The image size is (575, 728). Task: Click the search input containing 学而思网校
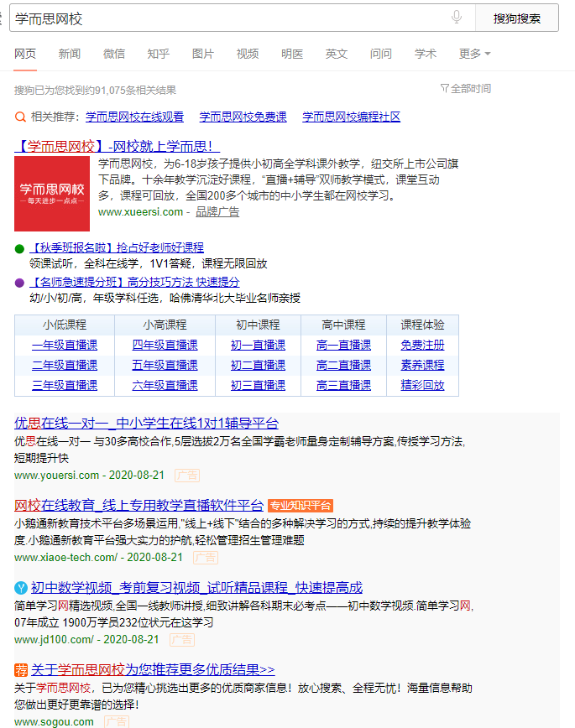pos(227,18)
